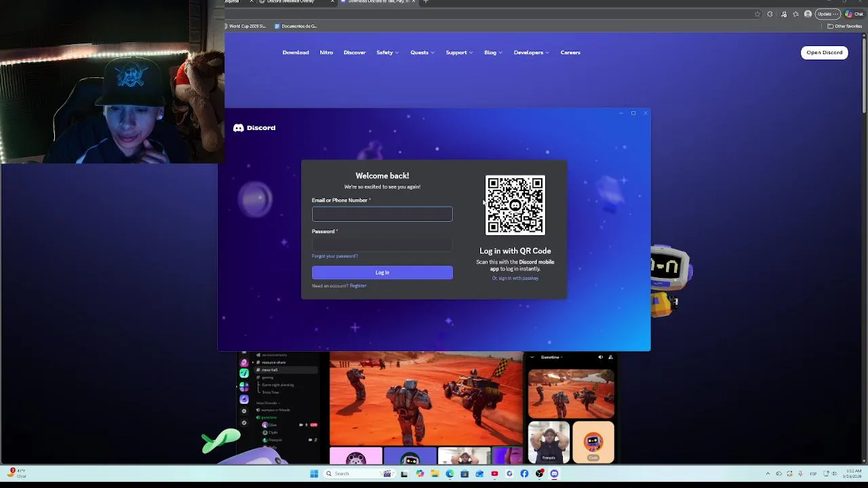This screenshot has height=488, width=868.
Task: Focus the Email or Phone Number field
Action: point(382,214)
